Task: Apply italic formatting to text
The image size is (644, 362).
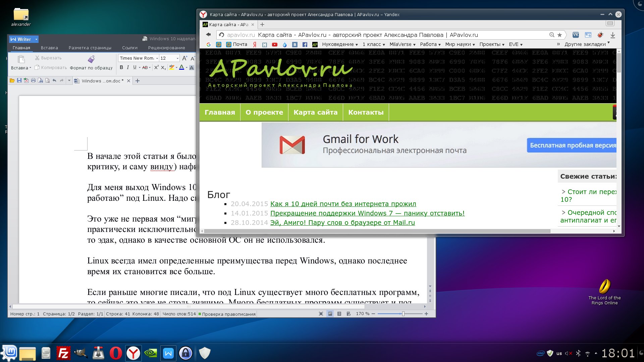Action: pos(128,67)
